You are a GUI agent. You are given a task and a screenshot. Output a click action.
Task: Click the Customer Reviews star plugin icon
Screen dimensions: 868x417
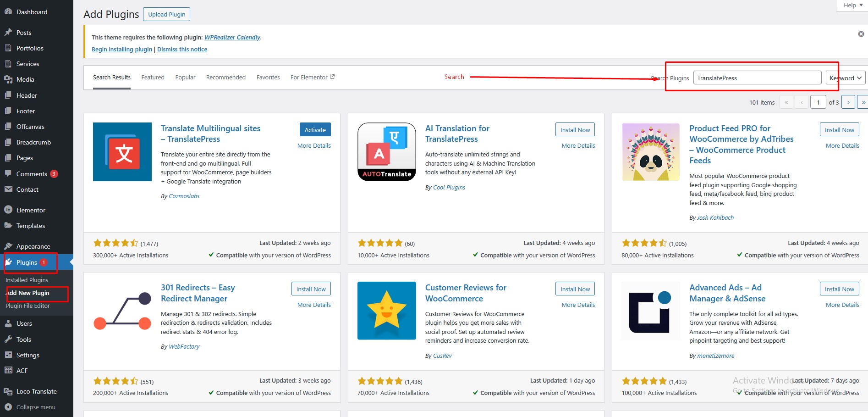click(x=386, y=311)
